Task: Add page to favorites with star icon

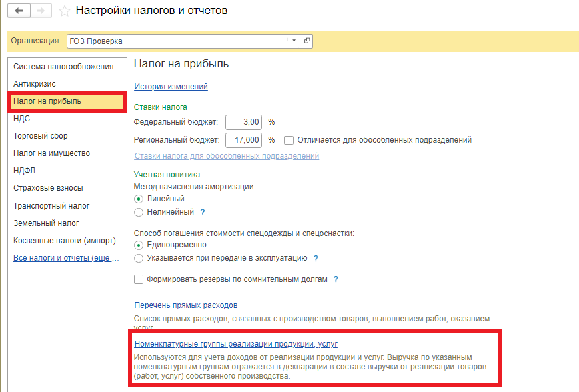Action: 64,11
